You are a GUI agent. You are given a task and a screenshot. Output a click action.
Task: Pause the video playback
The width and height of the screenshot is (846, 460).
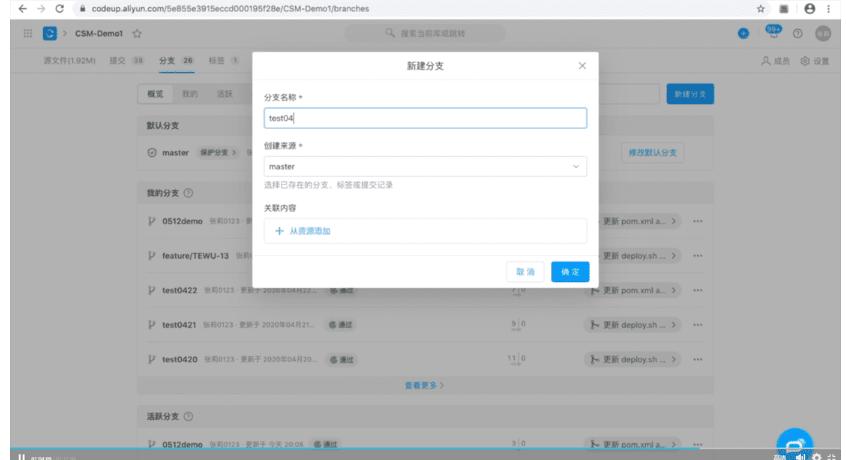[21, 456]
